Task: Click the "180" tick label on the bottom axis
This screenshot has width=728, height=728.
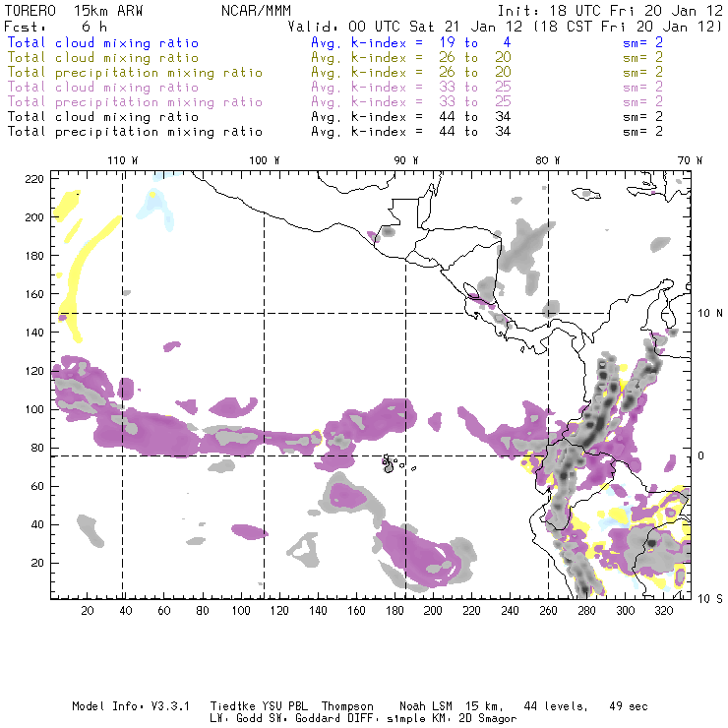Action: [394, 611]
